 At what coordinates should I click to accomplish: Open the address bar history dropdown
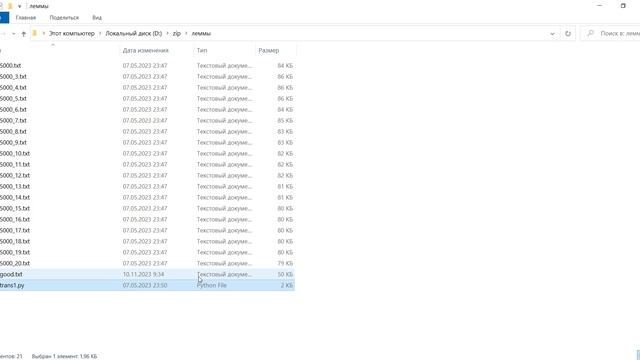point(552,33)
